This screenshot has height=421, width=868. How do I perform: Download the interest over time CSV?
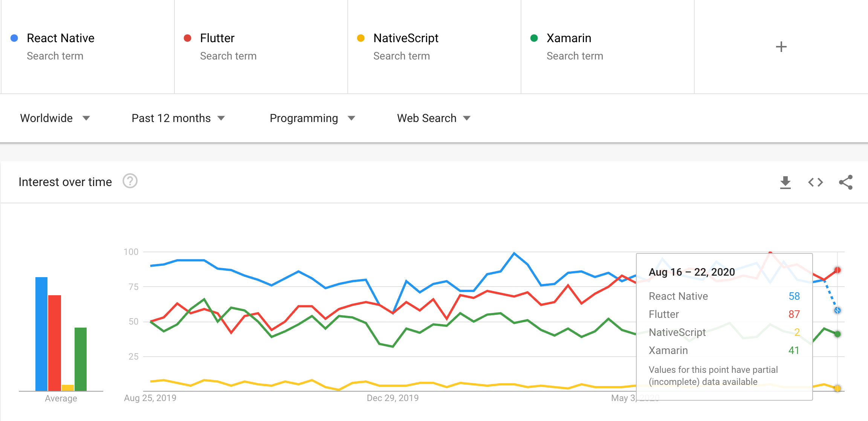pyautogui.click(x=785, y=182)
